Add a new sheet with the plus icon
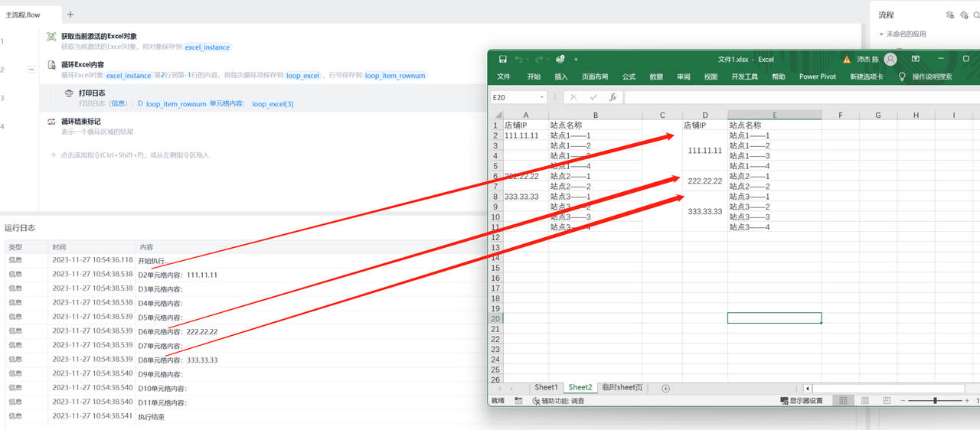This screenshot has height=430, width=980. tap(665, 388)
